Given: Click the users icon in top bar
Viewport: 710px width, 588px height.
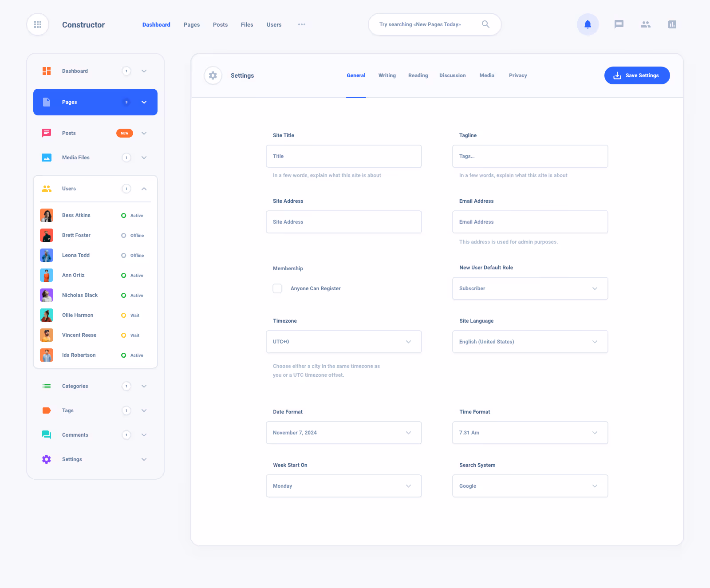Looking at the screenshot, I should [646, 24].
